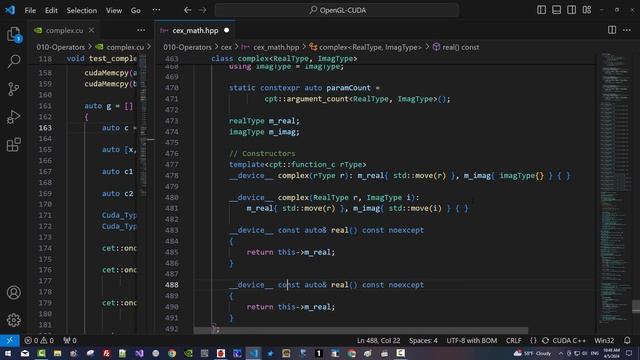Open the Mail app from taskbar
Image resolution: width=640 pixels, height=360 pixels.
point(24,353)
